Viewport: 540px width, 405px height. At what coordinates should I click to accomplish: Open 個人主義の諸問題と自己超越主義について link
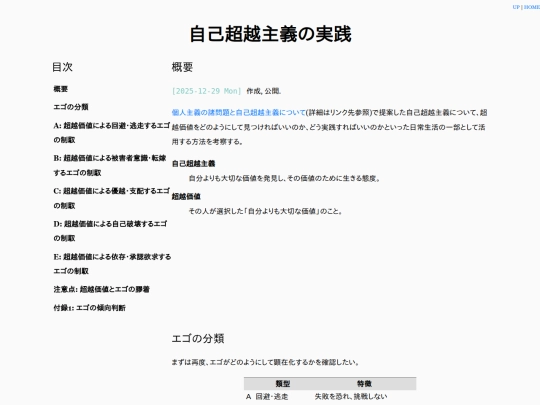click(x=239, y=113)
